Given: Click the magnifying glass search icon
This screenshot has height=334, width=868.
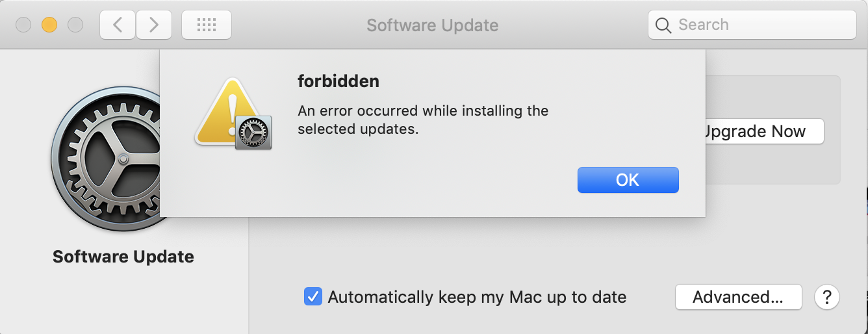Looking at the screenshot, I should point(663,25).
